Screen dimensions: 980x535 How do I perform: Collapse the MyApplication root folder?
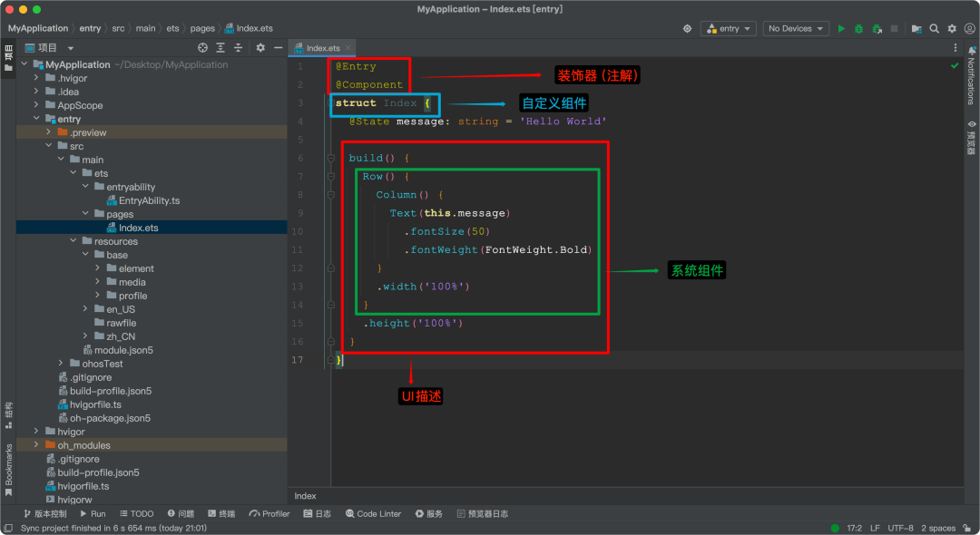click(24, 64)
